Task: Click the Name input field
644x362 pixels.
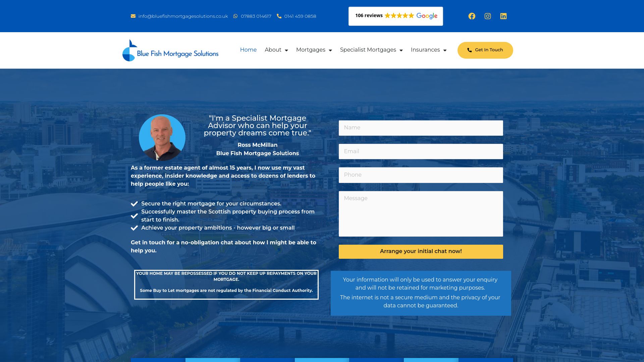Action: 421,128
